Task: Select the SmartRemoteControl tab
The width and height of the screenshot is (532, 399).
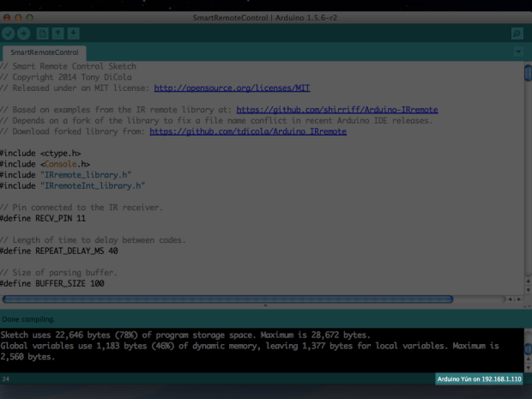Action: point(45,52)
